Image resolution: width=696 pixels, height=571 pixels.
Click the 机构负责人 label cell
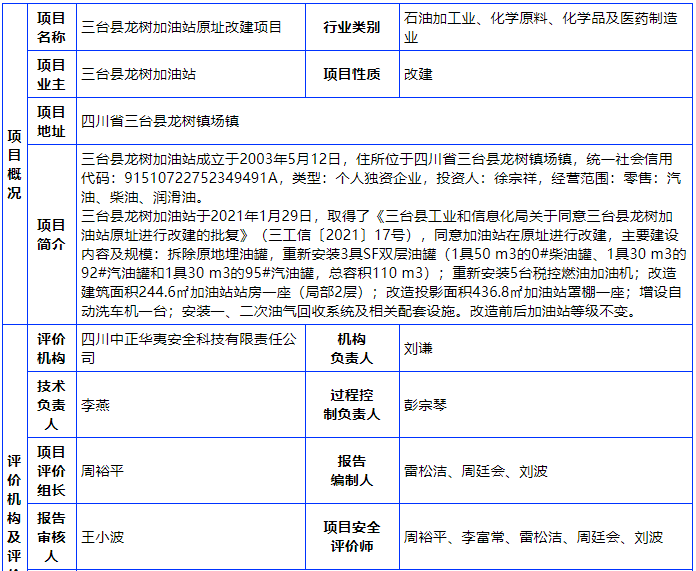pyautogui.click(x=351, y=349)
